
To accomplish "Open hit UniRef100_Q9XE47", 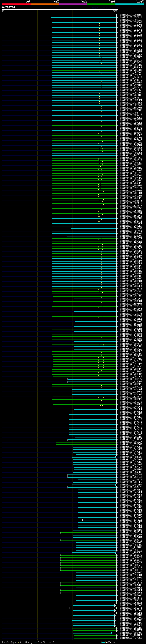I will (x=131, y=22).
